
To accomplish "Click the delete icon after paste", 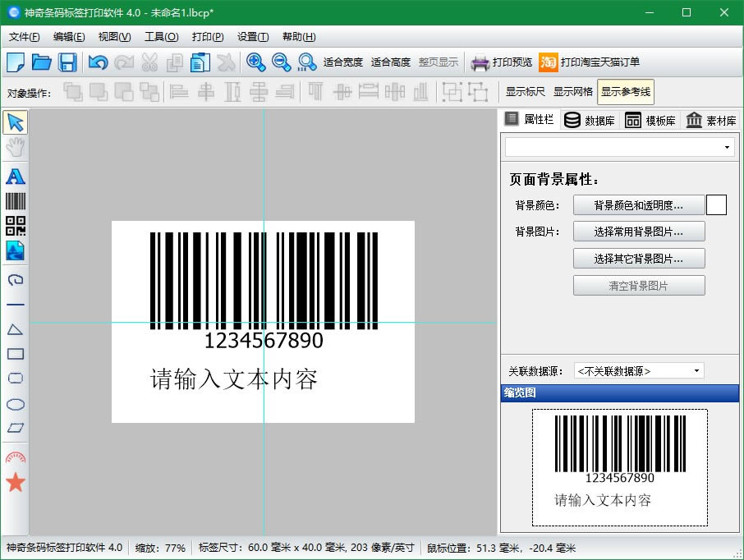I will point(227,62).
